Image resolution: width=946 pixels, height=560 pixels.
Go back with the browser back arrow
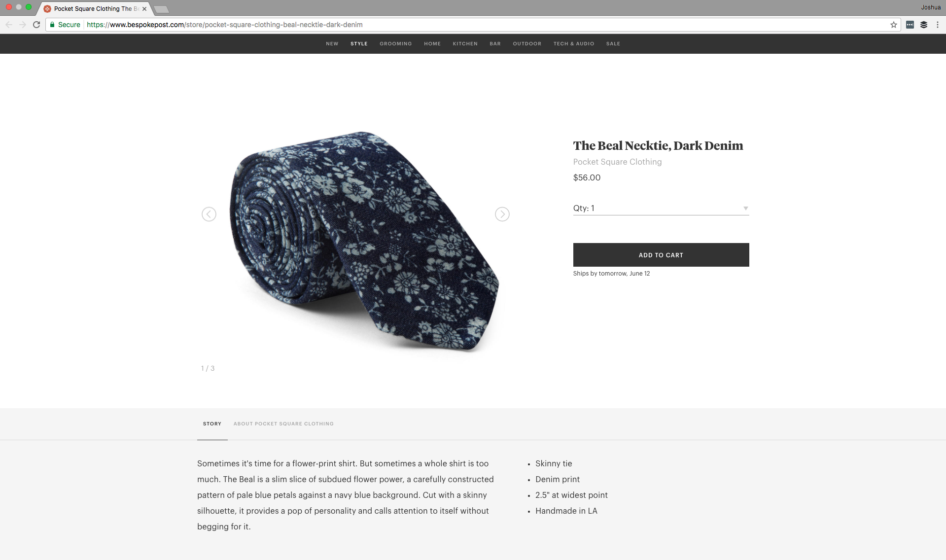tap(9, 25)
